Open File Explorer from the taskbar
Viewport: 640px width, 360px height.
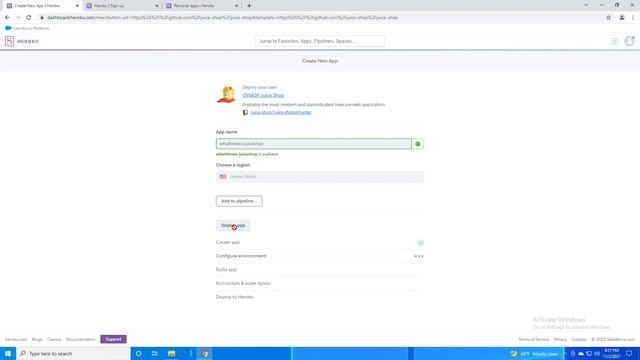171,353
